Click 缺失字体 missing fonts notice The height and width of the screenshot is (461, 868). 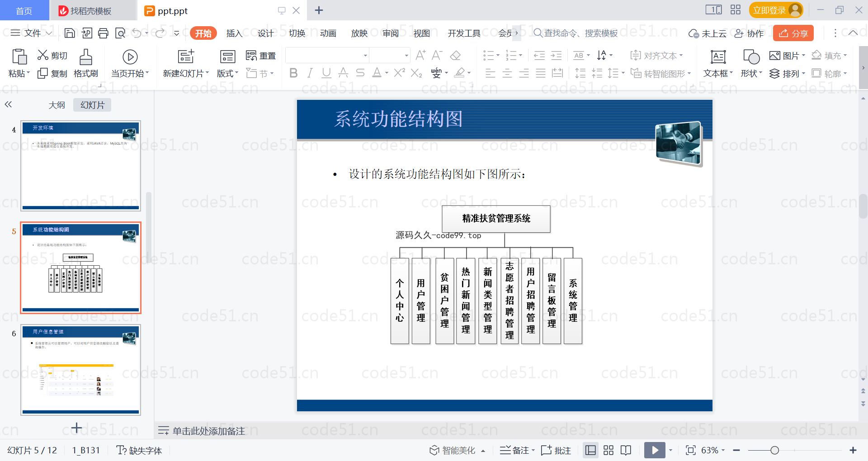coord(139,450)
